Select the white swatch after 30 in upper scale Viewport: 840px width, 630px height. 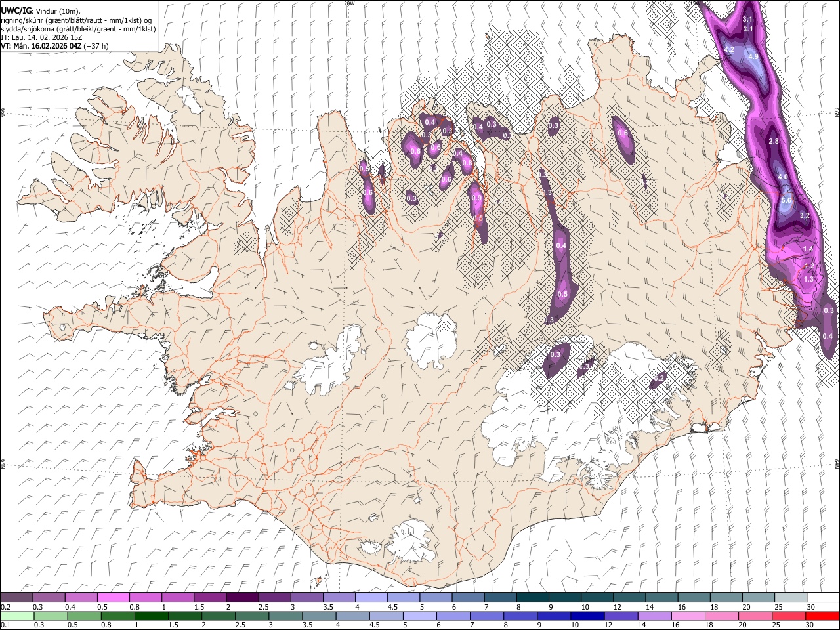coord(823,598)
